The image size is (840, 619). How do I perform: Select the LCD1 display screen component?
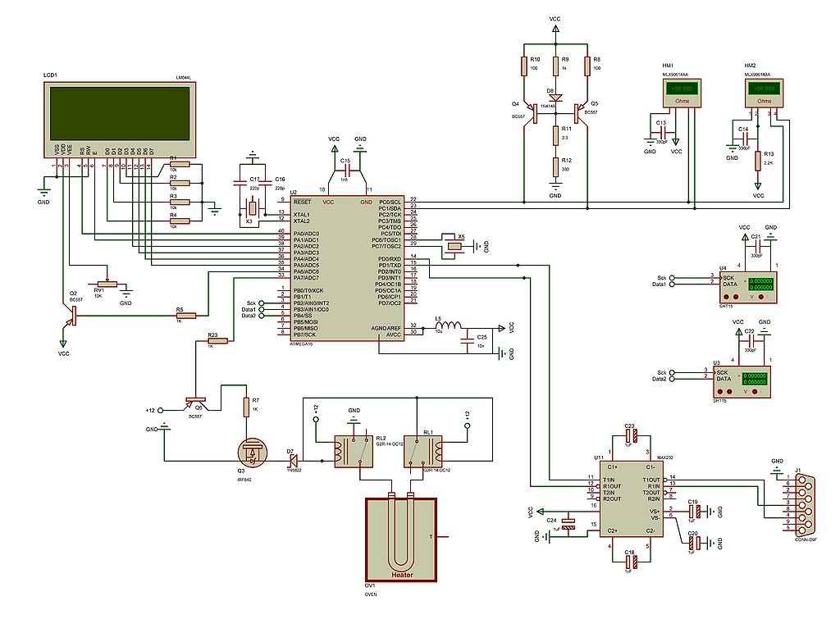click(x=120, y=120)
